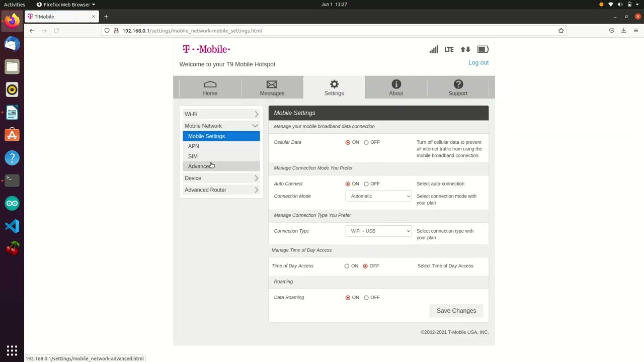Launch Arduino IDE from the dock
644x362 pixels.
(x=12, y=204)
